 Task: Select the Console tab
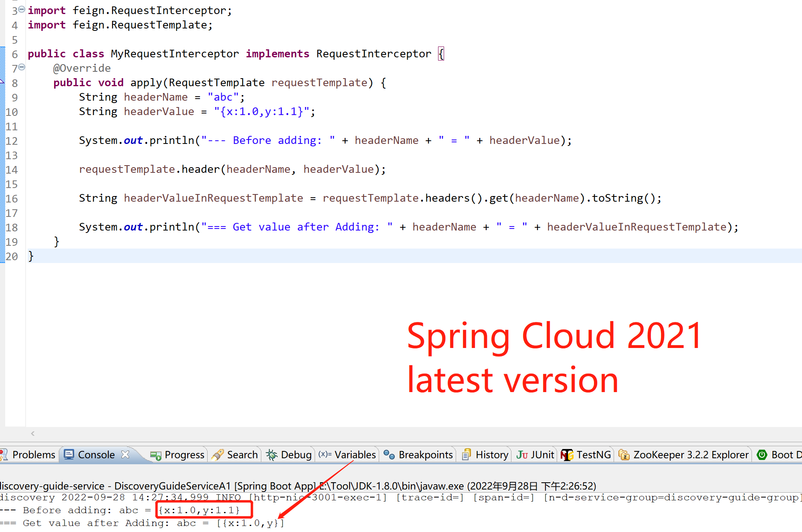96,455
